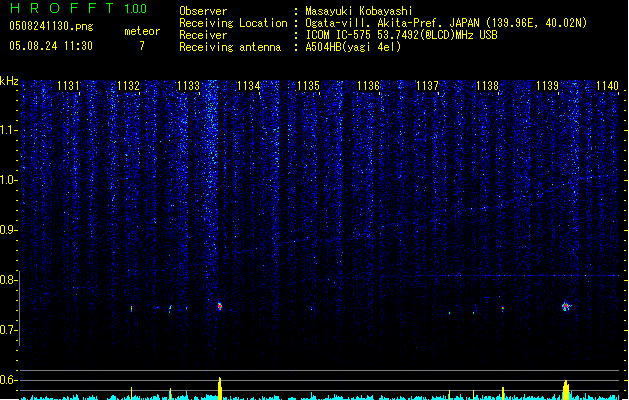The width and height of the screenshot is (629, 400).
Task: Click the 1132 time marker
Action: coord(128,86)
